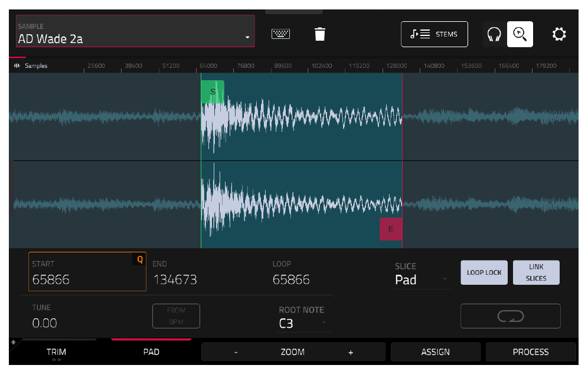
Task: Click the ZOOM label
Action: click(292, 352)
